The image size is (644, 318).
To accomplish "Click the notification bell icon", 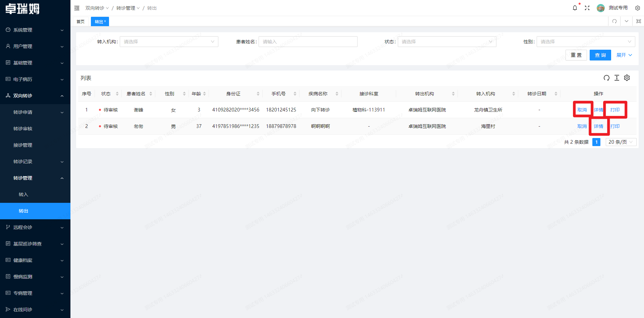I will click(575, 8).
